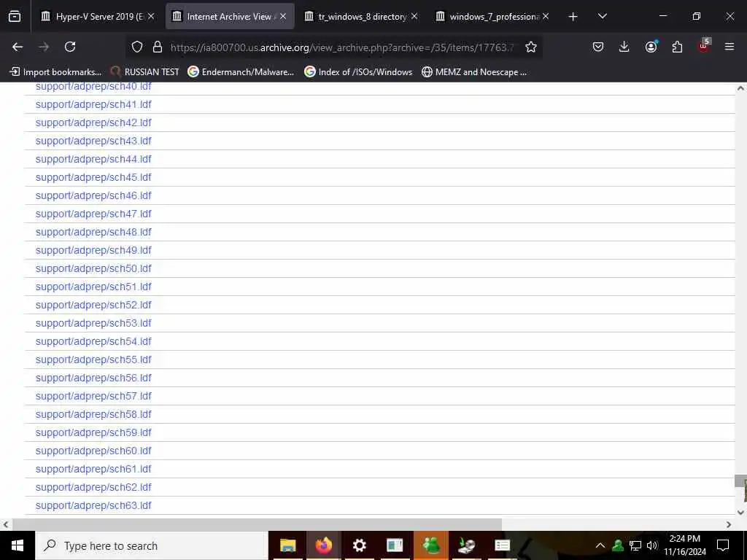Show hidden system tray icons
Screen dimensions: 747x560
pyautogui.click(x=600, y=545)
